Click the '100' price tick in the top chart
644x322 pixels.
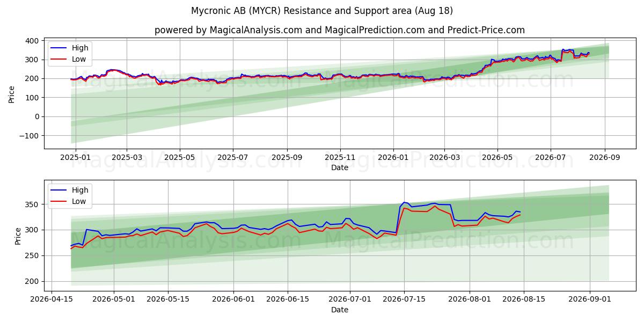tap(32, 98)
